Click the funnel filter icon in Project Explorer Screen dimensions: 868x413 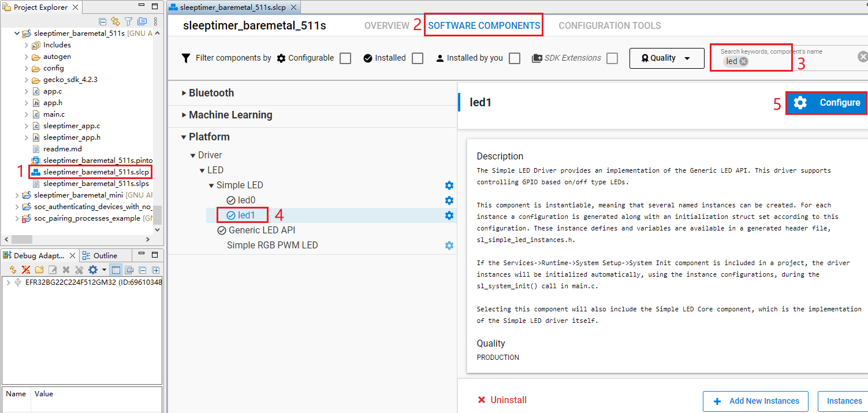pos(128,21)
